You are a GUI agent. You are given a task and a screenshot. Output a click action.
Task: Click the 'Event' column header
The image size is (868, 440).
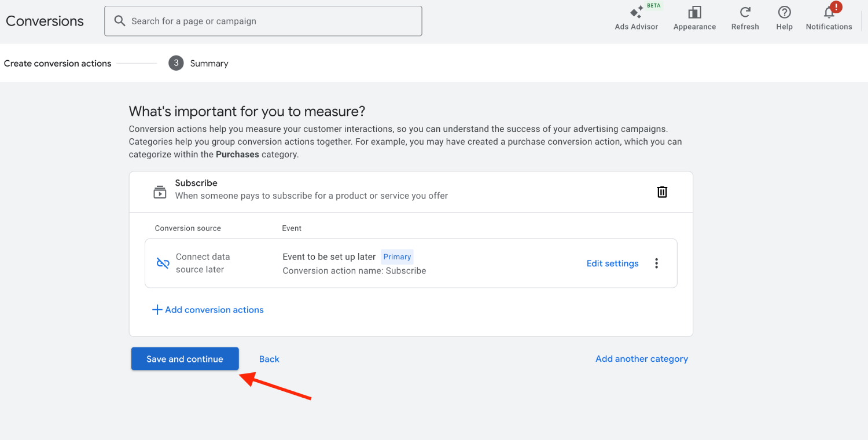292,228
